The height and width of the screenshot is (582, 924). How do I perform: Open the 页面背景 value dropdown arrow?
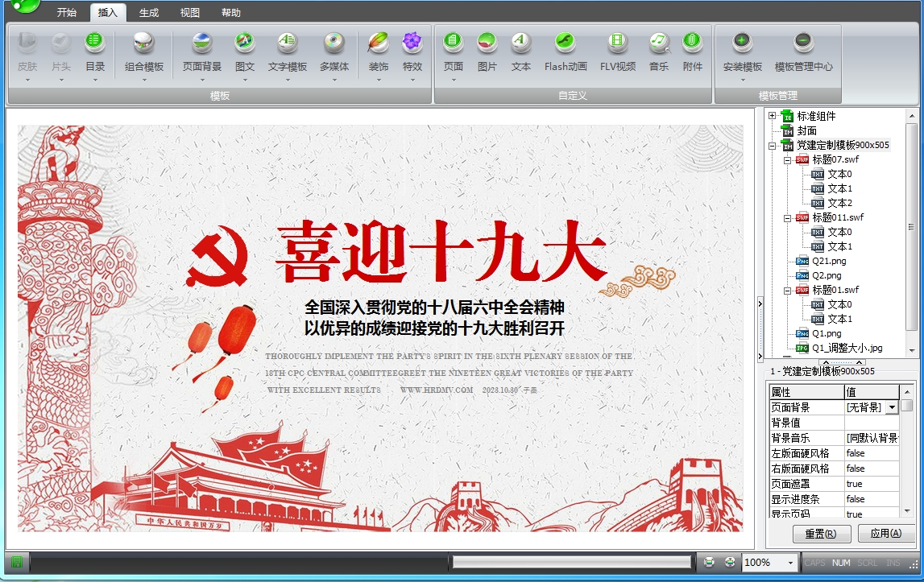click(x=892, y=407)
